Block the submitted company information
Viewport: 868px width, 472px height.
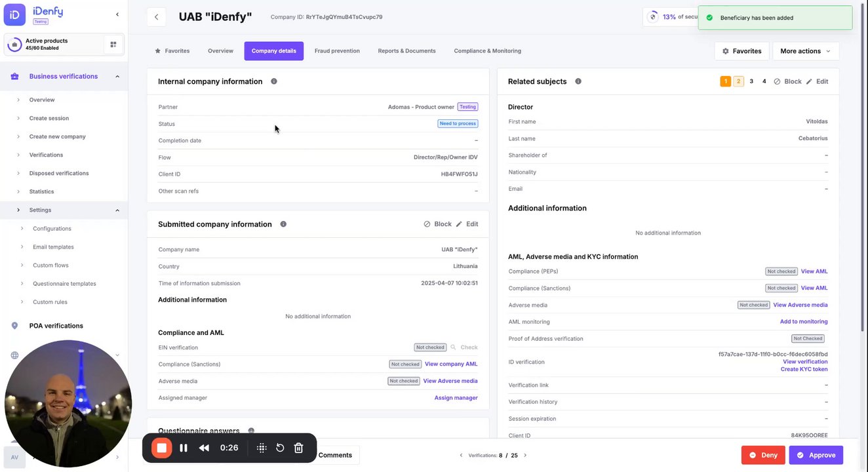437,224
